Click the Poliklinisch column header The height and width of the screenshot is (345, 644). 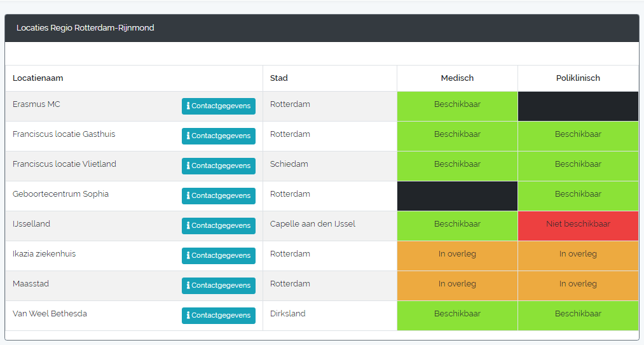click(578, 78)
